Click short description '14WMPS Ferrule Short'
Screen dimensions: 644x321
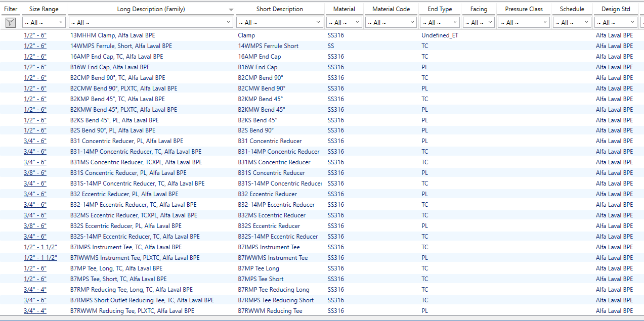pos(268,46)
